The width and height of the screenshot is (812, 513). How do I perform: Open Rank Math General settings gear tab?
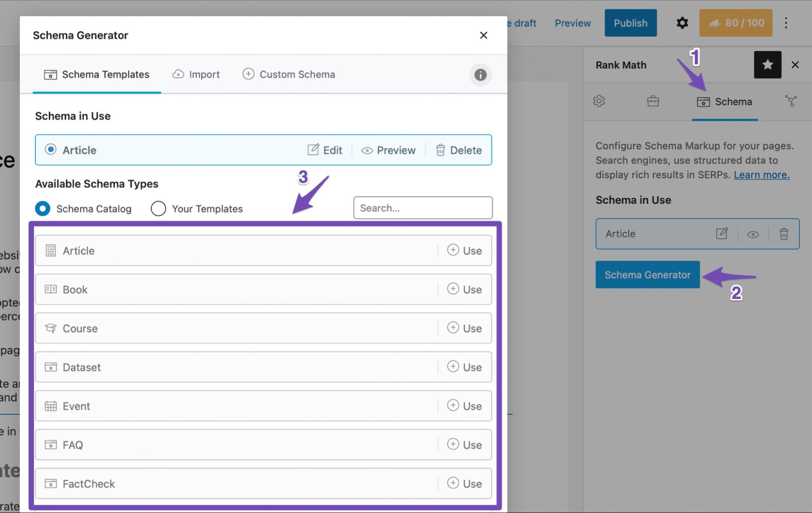(x=599, y=102)
